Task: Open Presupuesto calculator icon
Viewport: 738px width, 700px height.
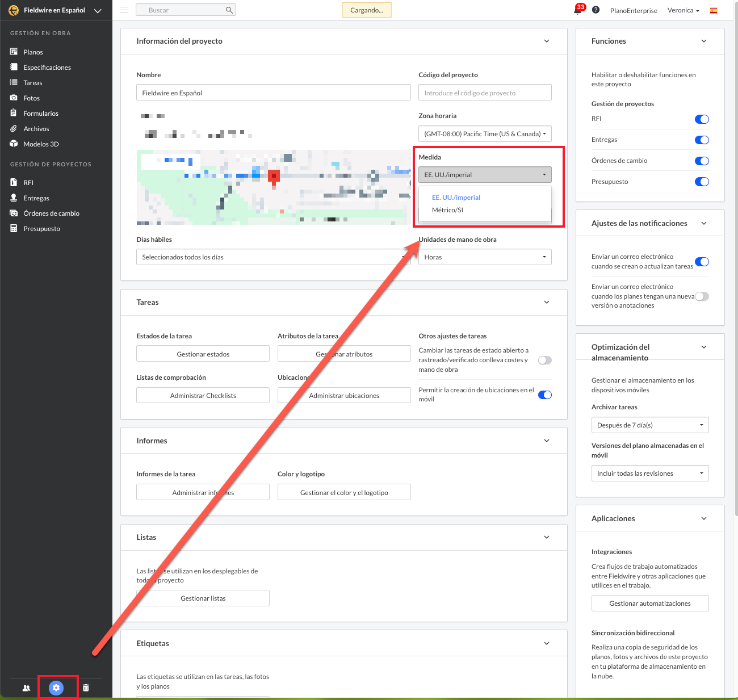Action: [14, 228]
